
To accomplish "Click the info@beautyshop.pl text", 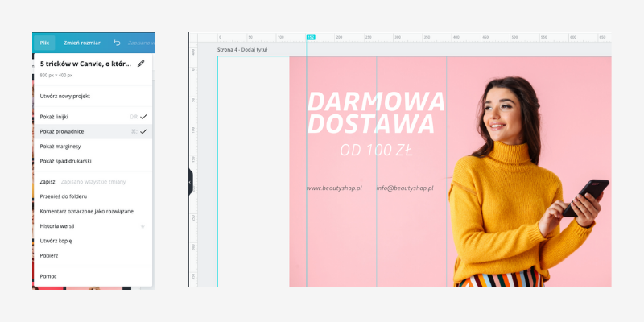I will pyautogui.click(x=405, y=188).
